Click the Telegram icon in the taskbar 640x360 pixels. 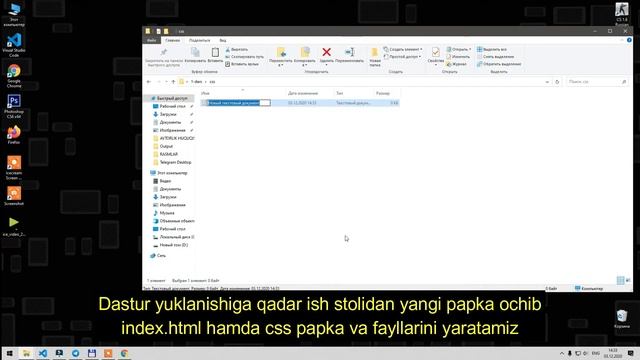tap(76, 353)
